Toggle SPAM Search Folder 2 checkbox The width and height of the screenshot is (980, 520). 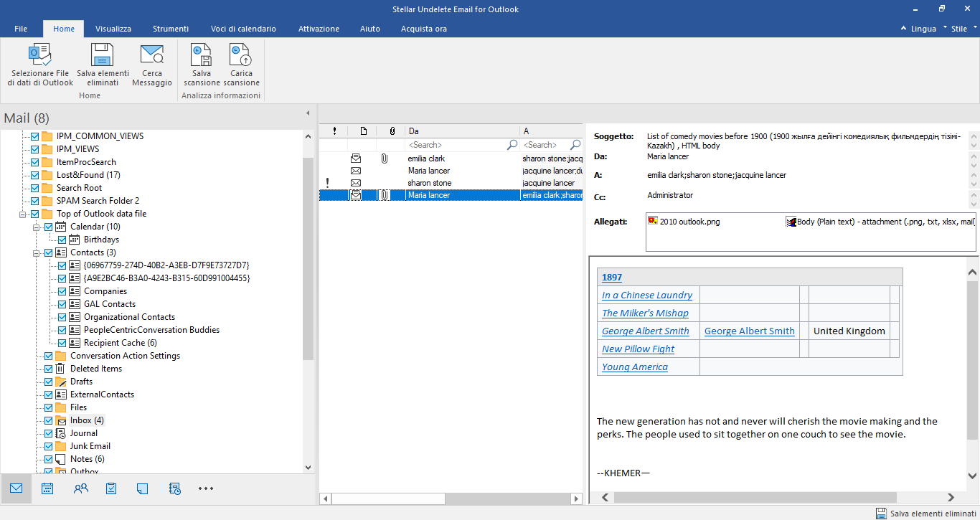[x=34, y=201]
